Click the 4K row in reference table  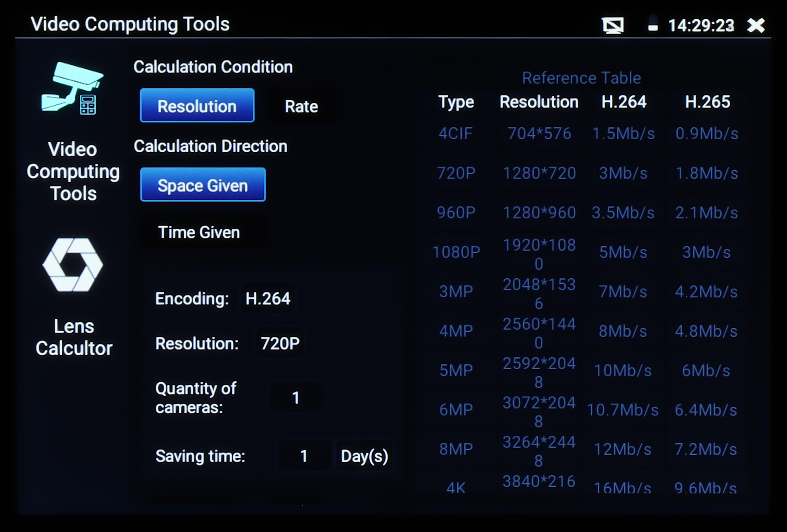point(456,488)
